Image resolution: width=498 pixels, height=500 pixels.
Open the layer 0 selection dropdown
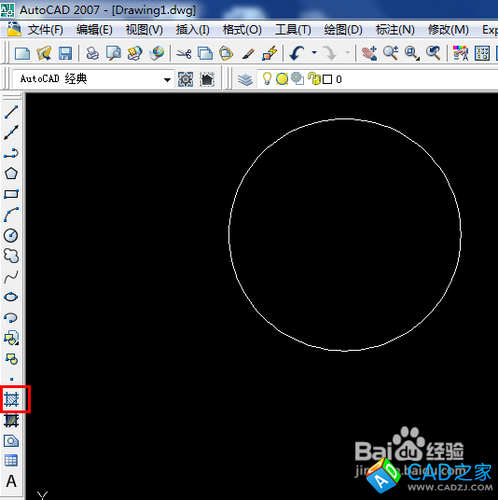coord(377,79)
